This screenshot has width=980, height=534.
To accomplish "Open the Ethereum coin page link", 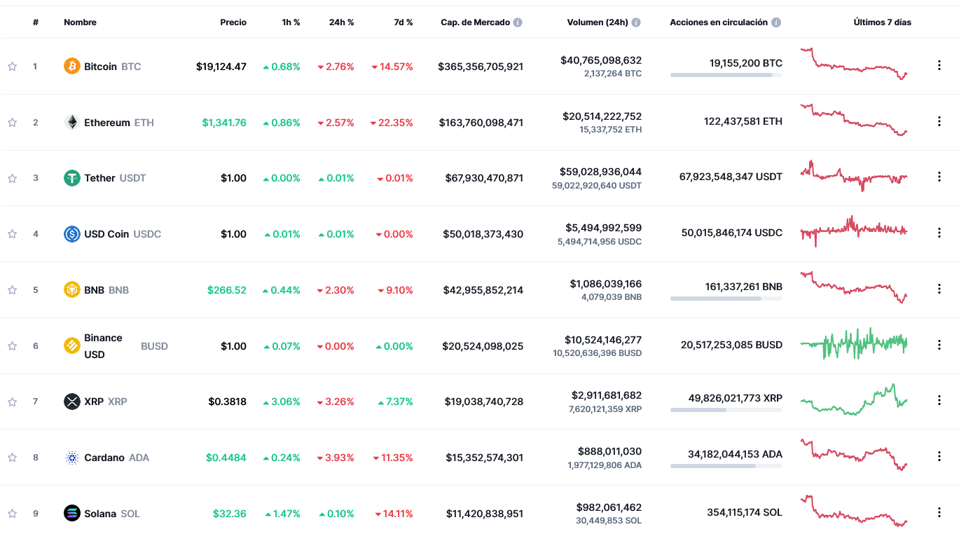I will (x=107, y=123).
